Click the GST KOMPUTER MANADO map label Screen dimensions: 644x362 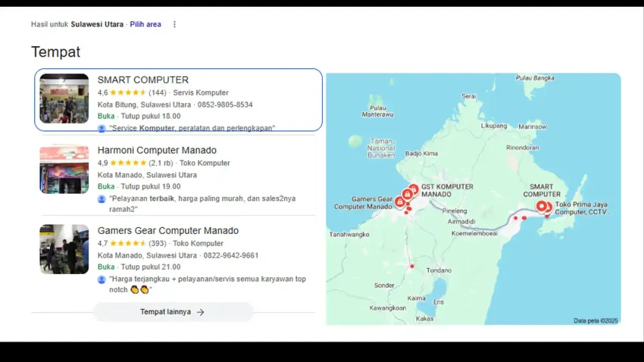pos(447,190)
